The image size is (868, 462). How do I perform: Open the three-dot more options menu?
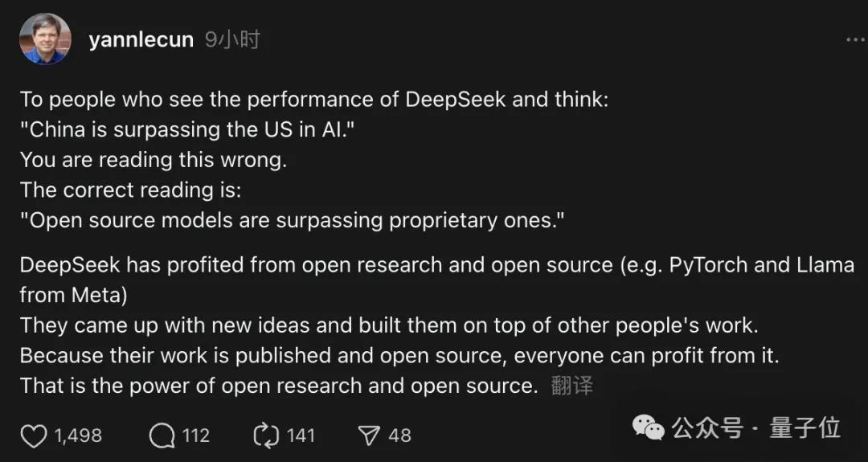[855, 40]
